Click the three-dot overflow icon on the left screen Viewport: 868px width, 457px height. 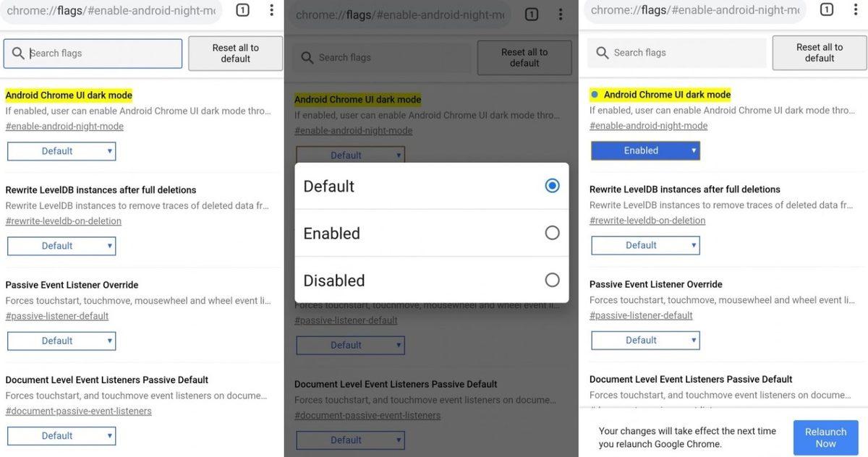coord(271,11)
